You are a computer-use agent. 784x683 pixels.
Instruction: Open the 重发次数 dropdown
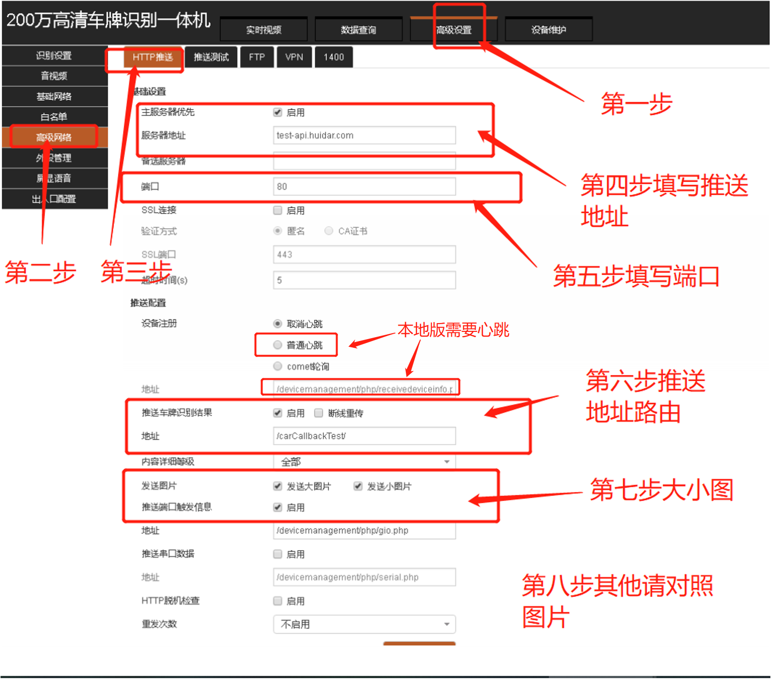364,624
